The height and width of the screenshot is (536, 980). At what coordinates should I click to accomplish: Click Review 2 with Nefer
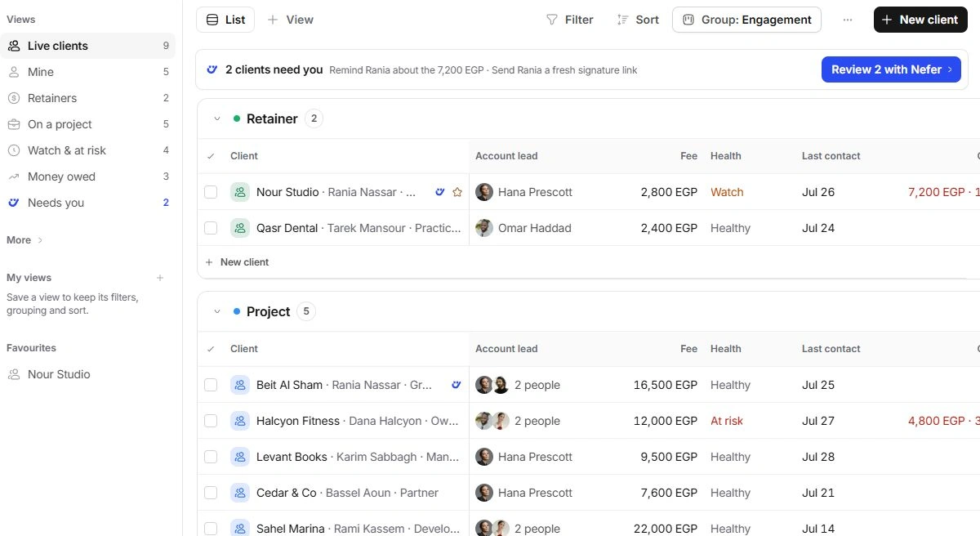pos(891,69)
